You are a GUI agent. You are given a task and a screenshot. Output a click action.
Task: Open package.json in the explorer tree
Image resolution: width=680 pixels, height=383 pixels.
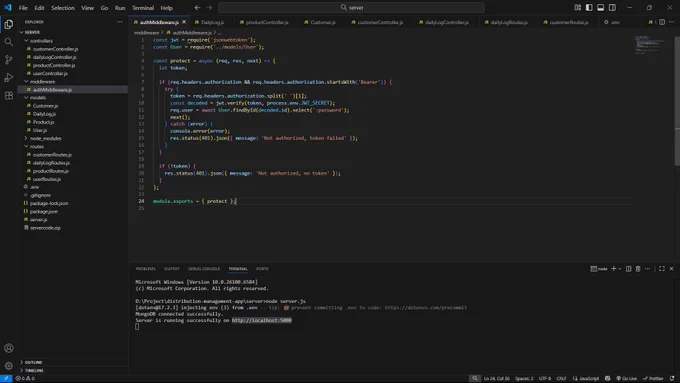coord(43,211)
